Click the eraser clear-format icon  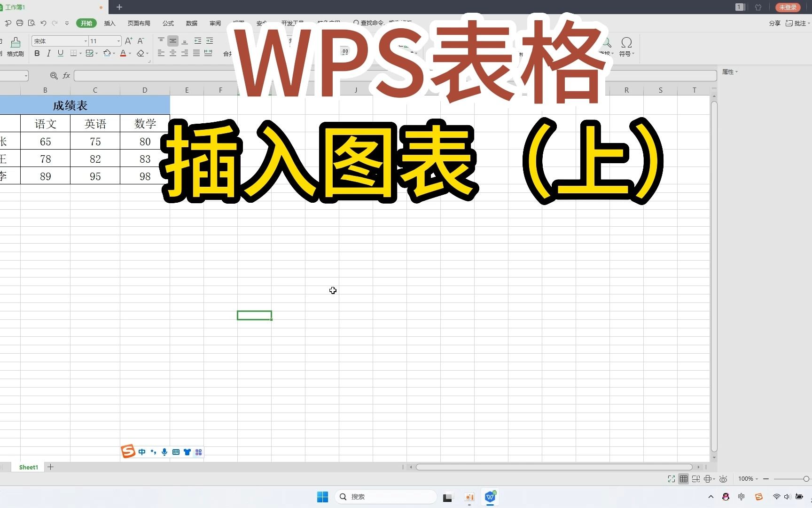140,53
